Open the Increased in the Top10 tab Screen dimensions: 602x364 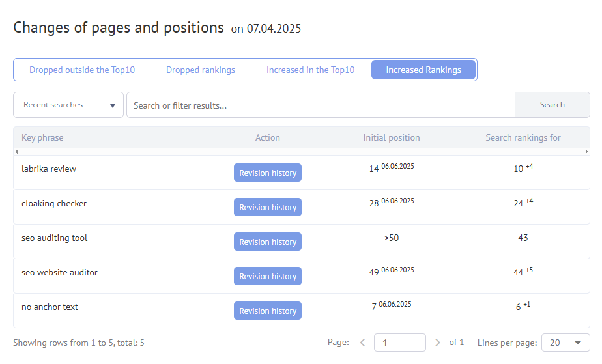tap(310, 70)
